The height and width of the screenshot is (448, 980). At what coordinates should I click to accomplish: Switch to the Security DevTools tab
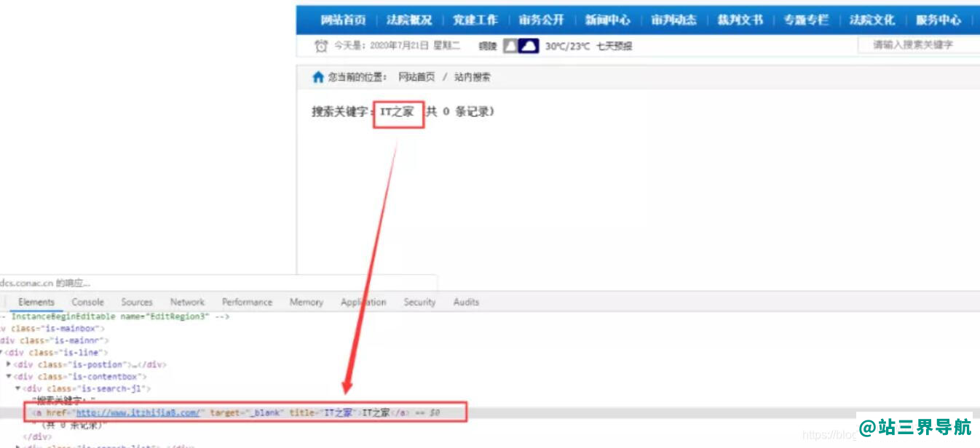click(420, 302)
